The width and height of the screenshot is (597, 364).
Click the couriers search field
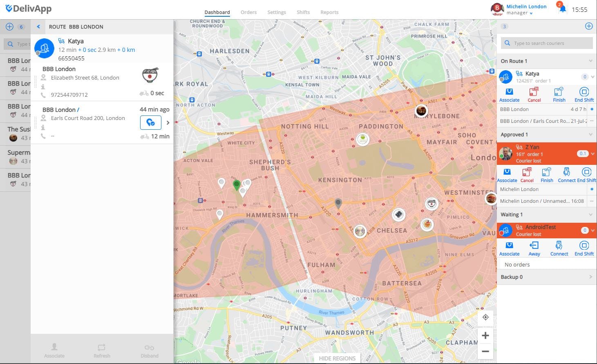547,43
